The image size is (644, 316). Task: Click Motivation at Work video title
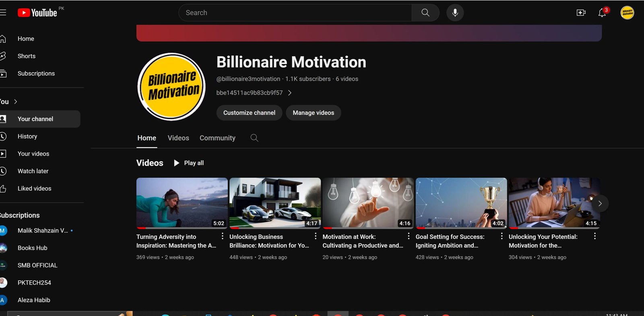(x=363, y=241)
